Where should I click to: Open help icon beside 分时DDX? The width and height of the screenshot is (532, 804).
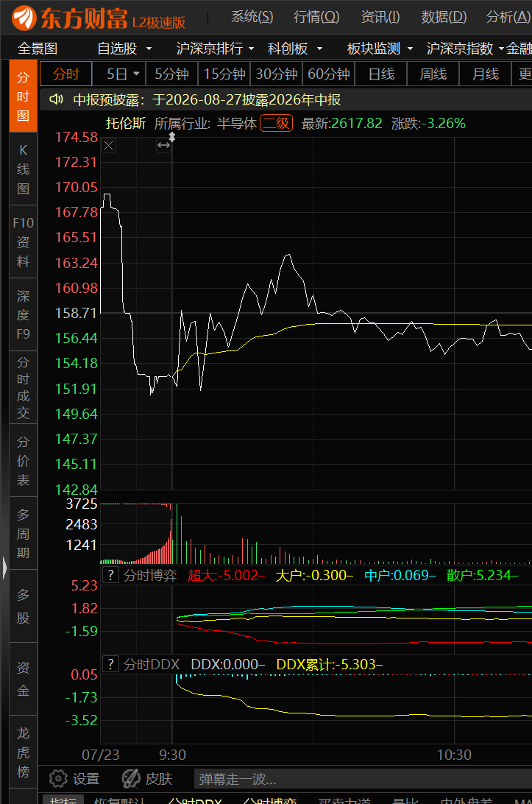point(110,664)
